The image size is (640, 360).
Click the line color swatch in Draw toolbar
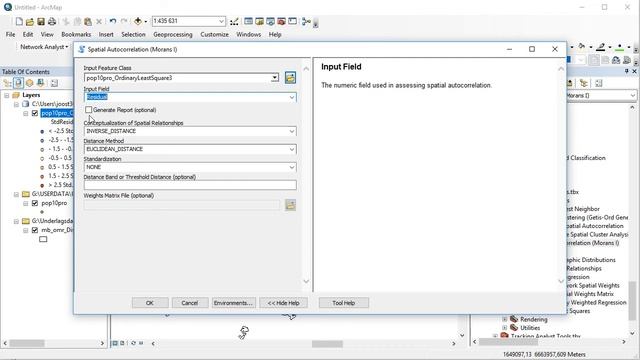point(600,48)
